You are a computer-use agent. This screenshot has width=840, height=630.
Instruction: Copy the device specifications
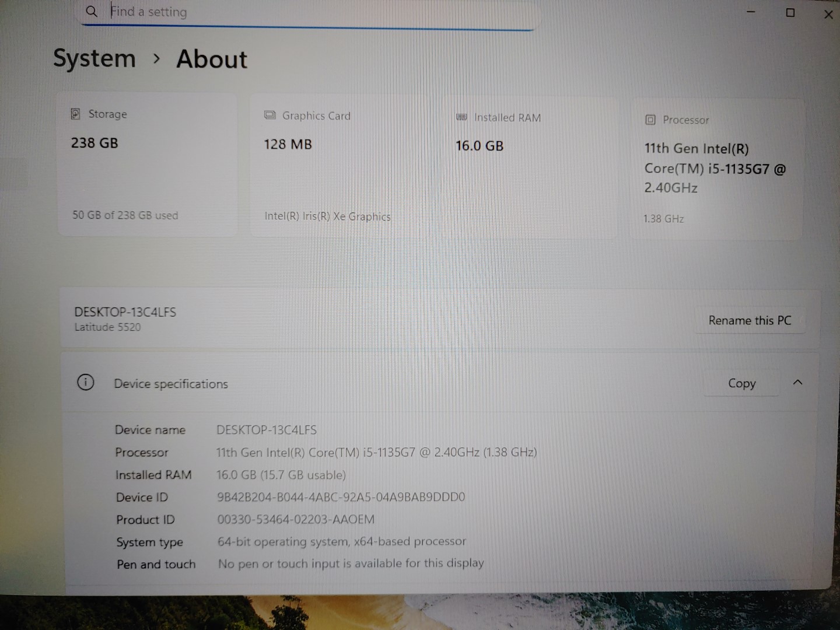[741, 383]
